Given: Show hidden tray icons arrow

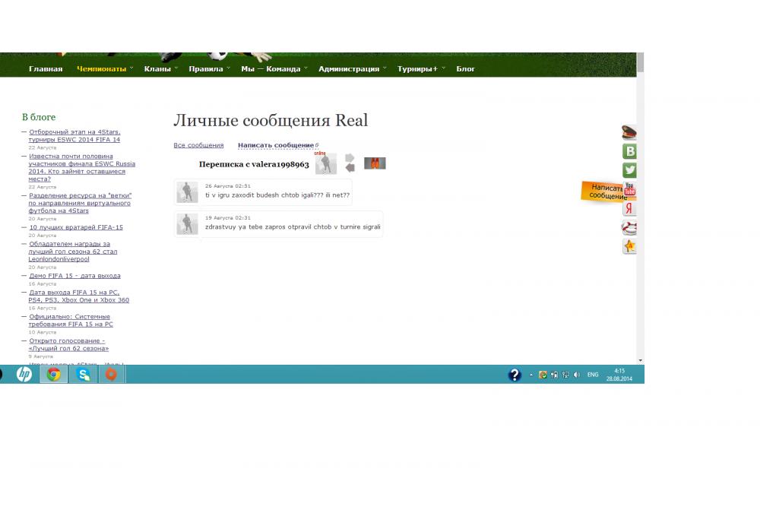Looking at the screenshot, I should 531,375.
